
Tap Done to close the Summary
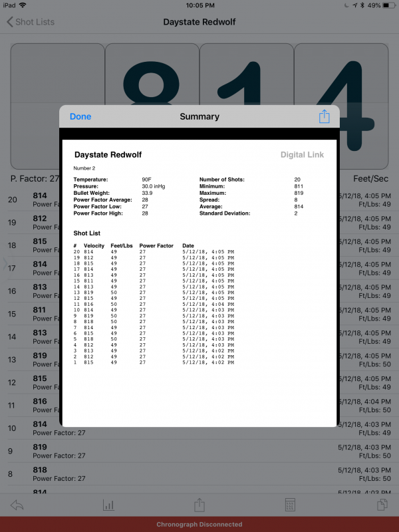click(80, 116)
